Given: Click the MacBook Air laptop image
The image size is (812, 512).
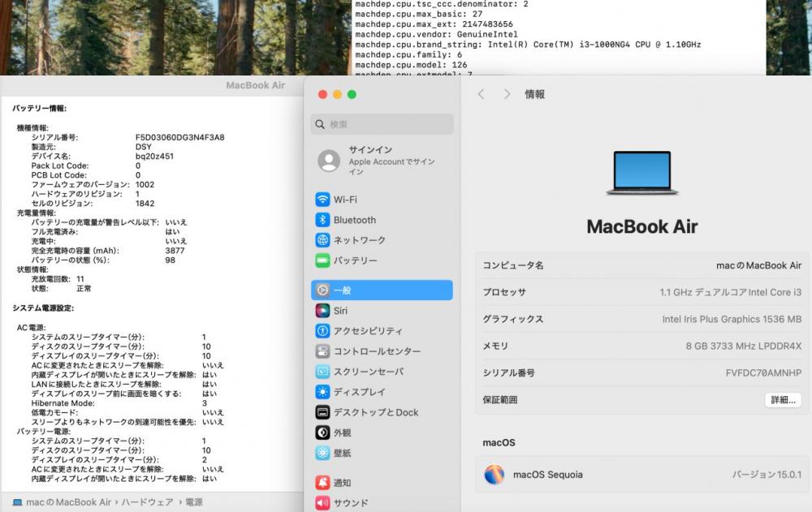Looking at the screenshot, I should 642,173.
